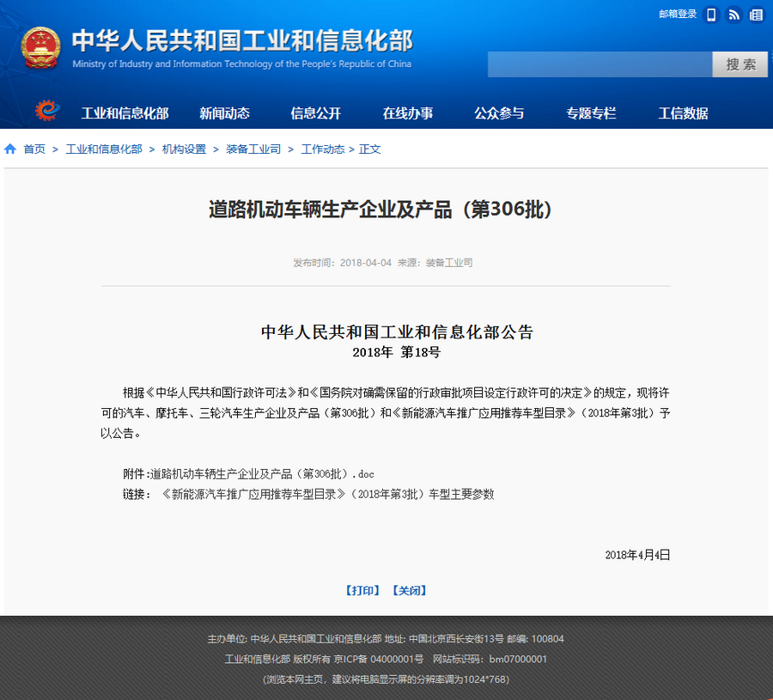Open the 公众参与 navigation menu
The image size is (773, 700).
pyautogui.click(x=499, y=113)
